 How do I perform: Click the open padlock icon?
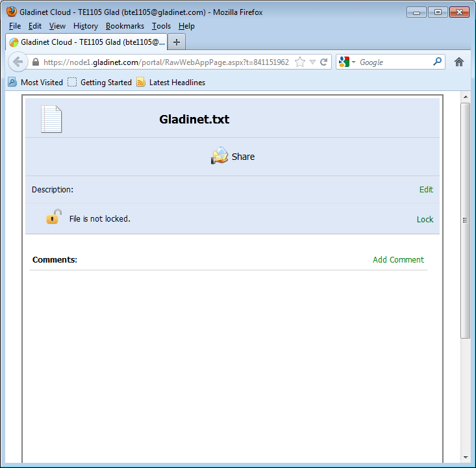pyautogui.click(x=54, y=216)
